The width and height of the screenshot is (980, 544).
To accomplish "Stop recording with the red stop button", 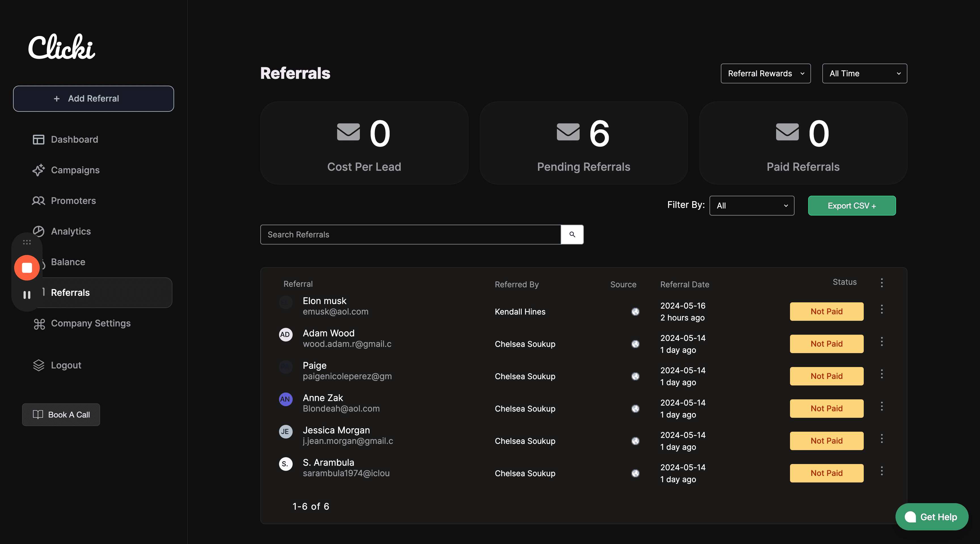I will [x=27, y=268].
